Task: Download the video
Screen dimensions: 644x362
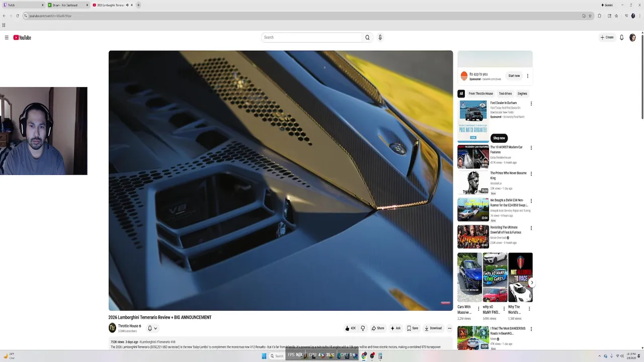Action: coord(433,328)
